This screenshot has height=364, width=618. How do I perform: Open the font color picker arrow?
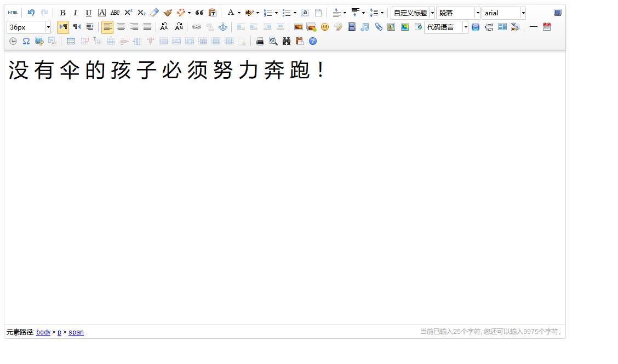(239, 13)
